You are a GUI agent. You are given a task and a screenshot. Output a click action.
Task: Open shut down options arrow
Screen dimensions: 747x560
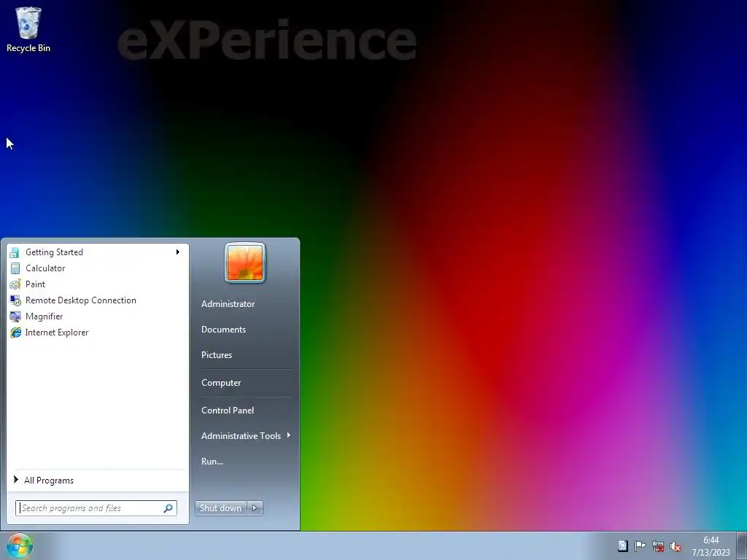(255, 508)
